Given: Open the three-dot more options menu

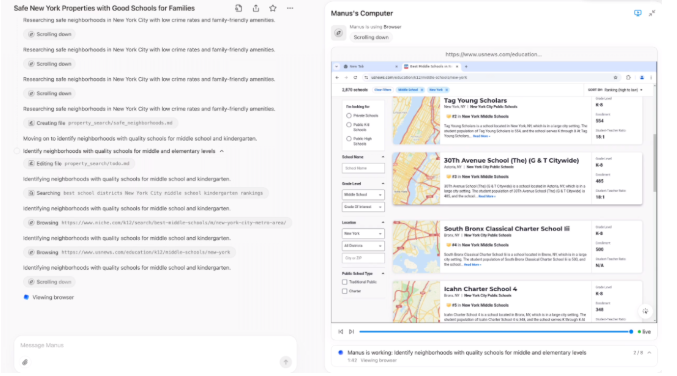Looking at the screenshot, I should point(290,8).
